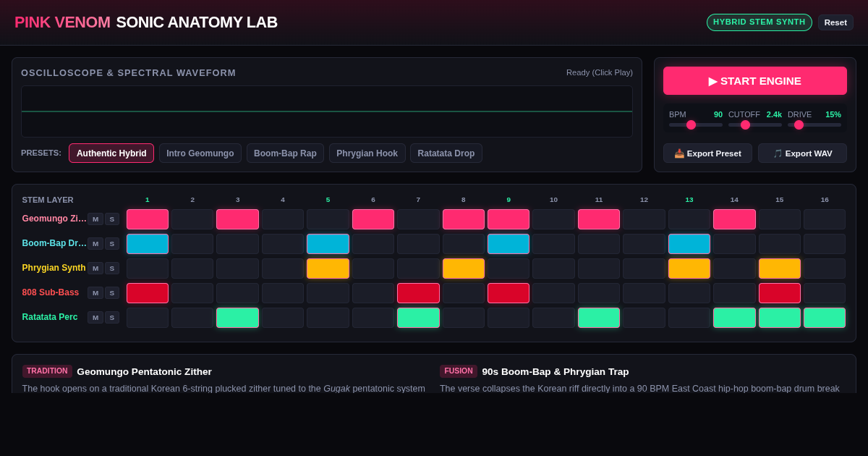868x456 pixels.
Task: Select the Authentic Hybrid preset
Action: coord(111,153)
